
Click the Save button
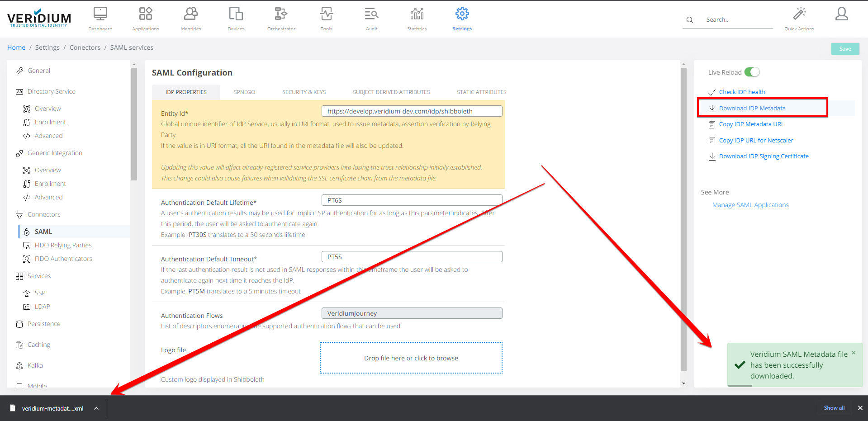click(845, 49)
